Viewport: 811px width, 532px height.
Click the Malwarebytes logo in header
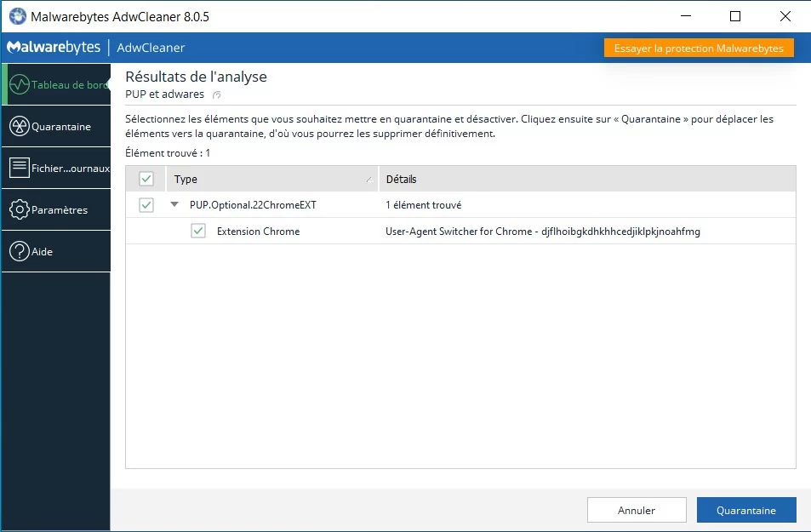pyautogui.click(x=54, y=47)
